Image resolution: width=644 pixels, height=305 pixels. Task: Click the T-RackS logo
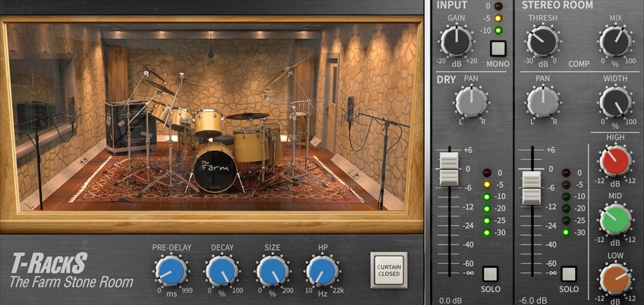coord(49,264)
